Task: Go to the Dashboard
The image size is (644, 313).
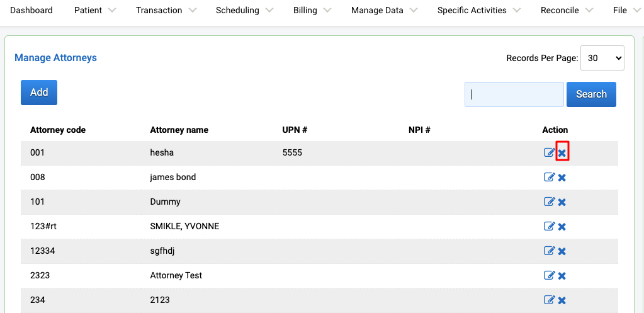Action: [31, 10]
